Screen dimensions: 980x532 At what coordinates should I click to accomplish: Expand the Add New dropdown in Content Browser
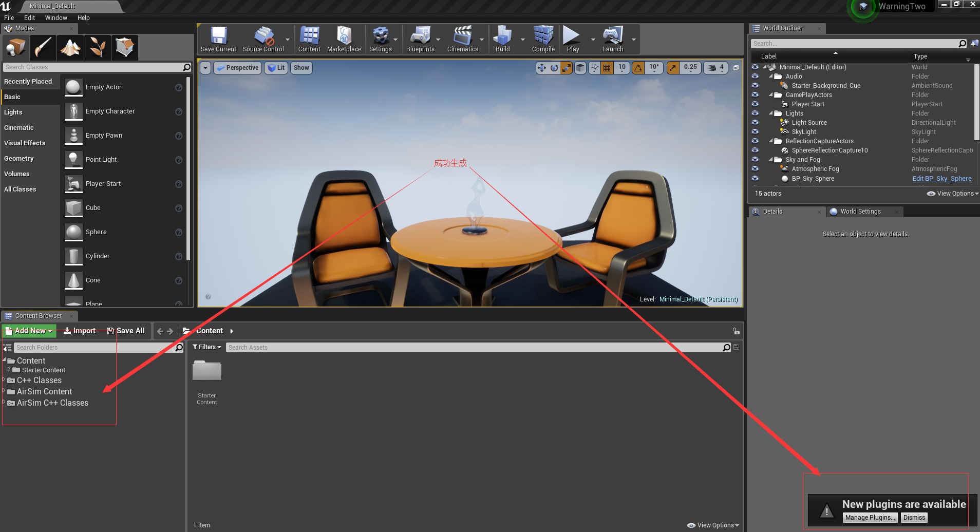coord(49,331)
